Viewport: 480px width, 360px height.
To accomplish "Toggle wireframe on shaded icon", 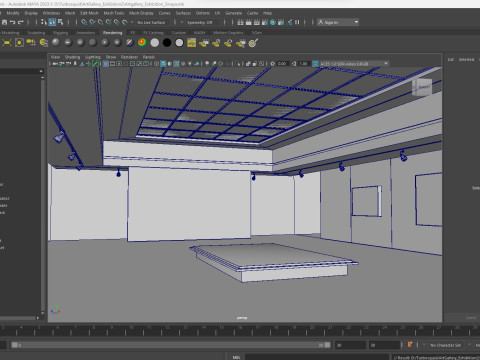I will 176,64.
